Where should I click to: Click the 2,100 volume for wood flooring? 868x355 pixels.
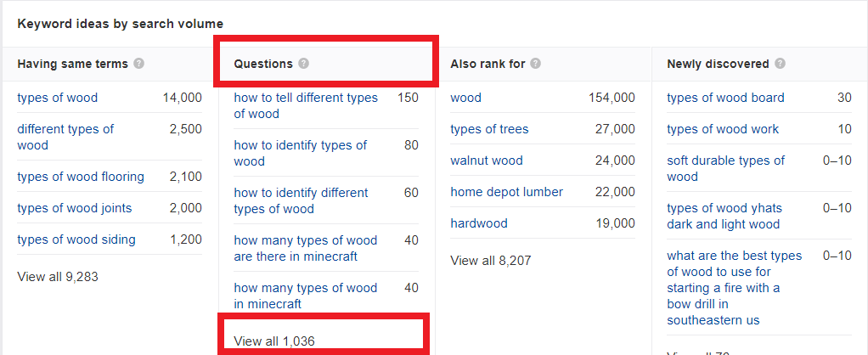tap(185, 177)
